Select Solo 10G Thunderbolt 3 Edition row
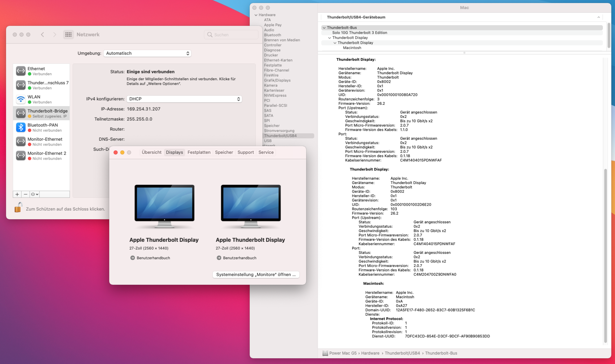 (462, 33)
